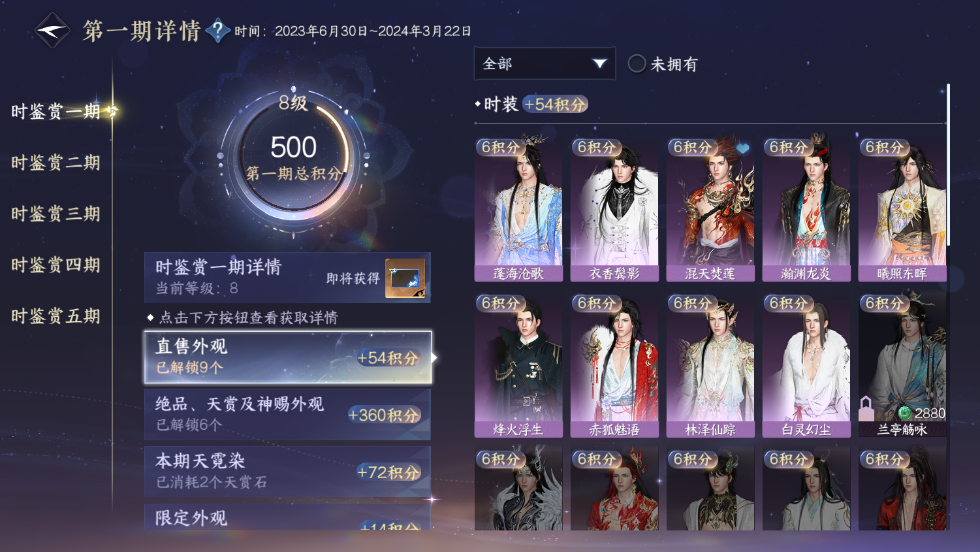Select the 衣香鬓影 outfit thumbnail
Screen dimensions: 980x552
click(614, 209)
